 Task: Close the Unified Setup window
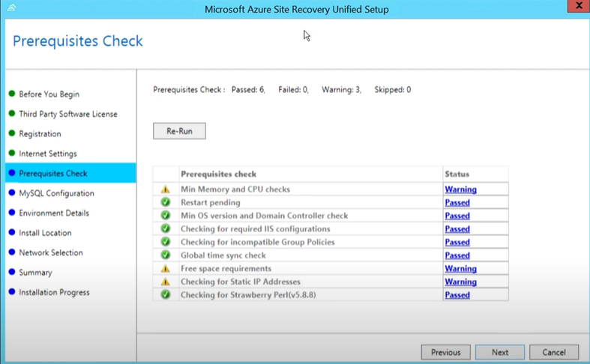pyautogui.click(x=579, y=6)
